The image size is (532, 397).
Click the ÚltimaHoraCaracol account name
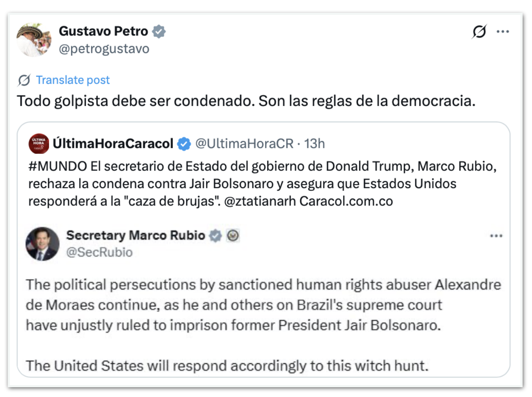point(113,144)
